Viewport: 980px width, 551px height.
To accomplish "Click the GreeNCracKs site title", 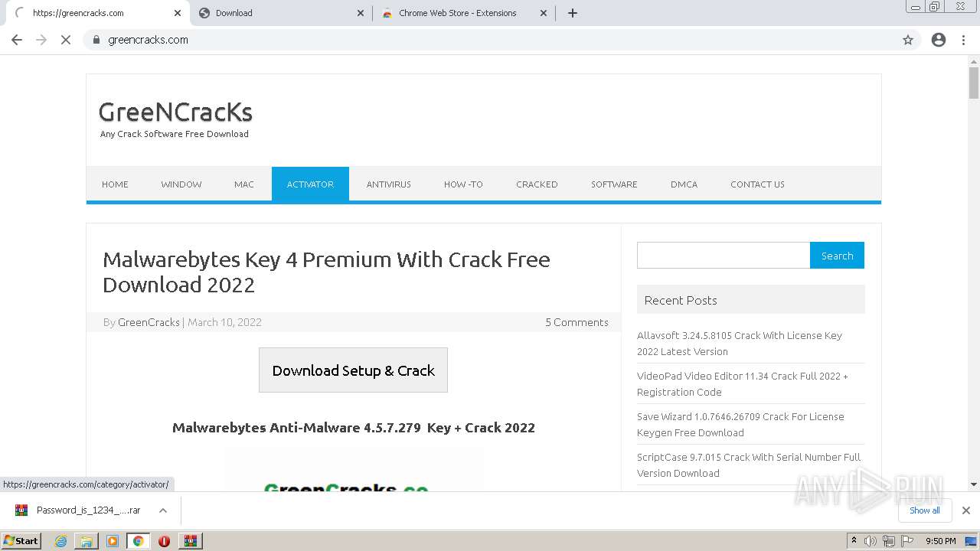I will [175, 112].
